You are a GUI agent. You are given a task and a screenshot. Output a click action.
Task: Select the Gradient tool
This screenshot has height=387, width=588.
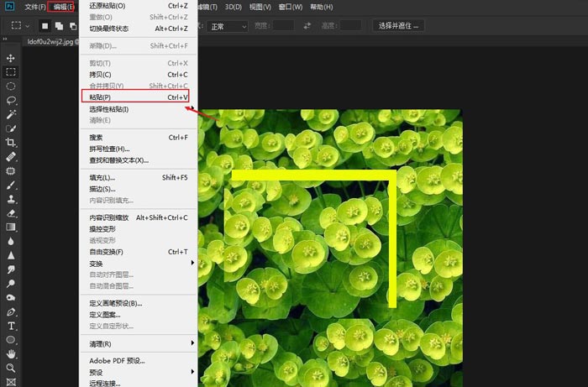click(x=10, y=227)
